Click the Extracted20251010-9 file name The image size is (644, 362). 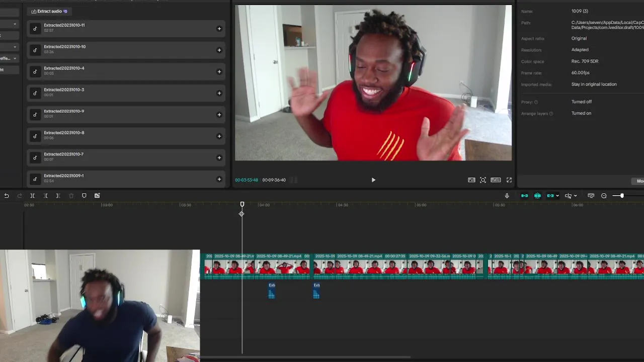coord(64,112)
